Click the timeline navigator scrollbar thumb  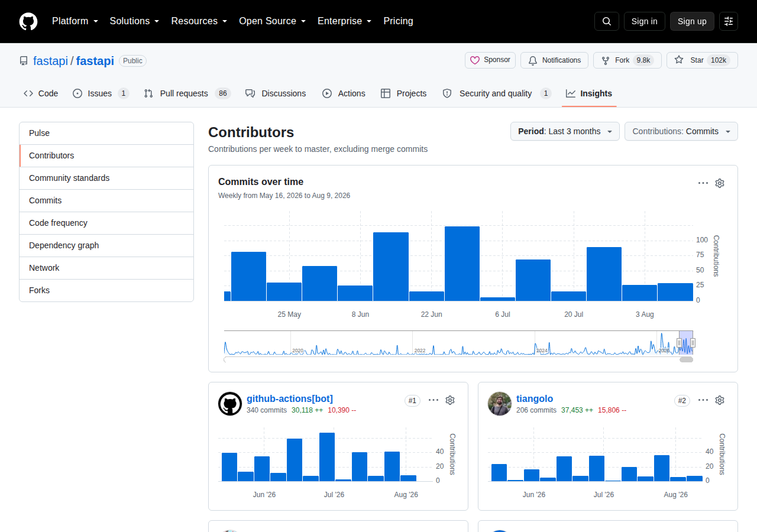coord(686,359)
